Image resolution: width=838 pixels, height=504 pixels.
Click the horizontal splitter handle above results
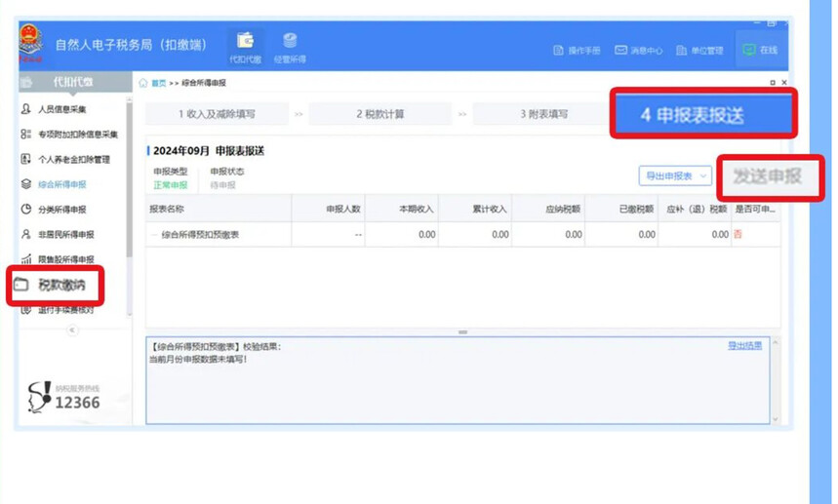(462, 332)
